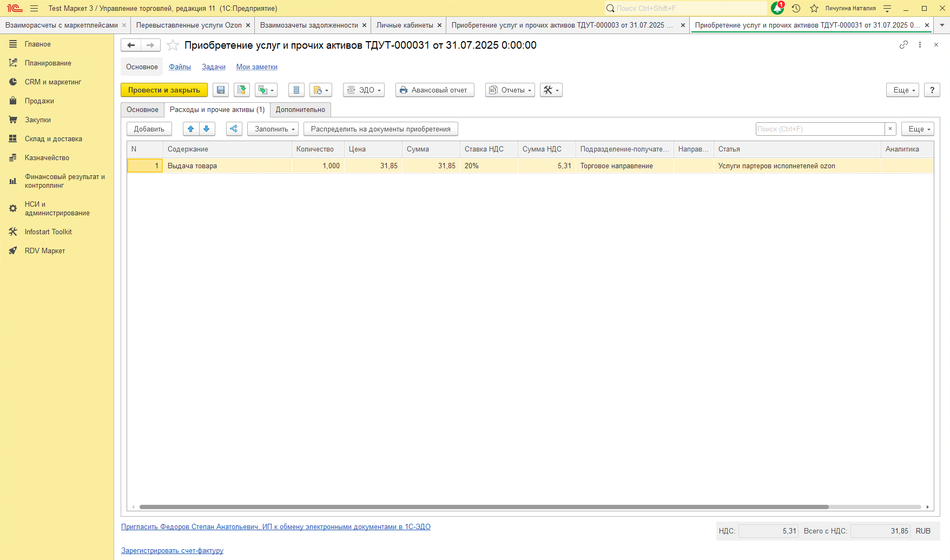Close the Личные кабинеты tab
This screenshot has height=560, width=950.
(439, 25)
